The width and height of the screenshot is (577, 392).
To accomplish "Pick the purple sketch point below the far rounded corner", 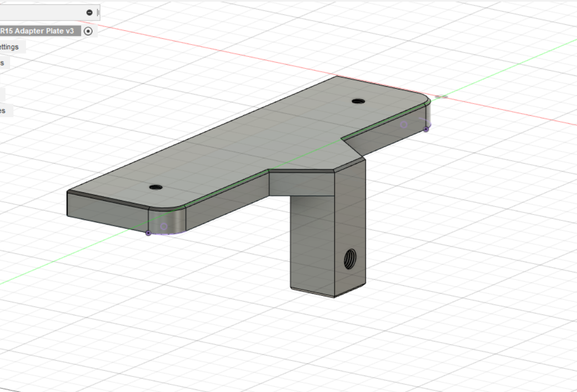I will click(426, 129).
